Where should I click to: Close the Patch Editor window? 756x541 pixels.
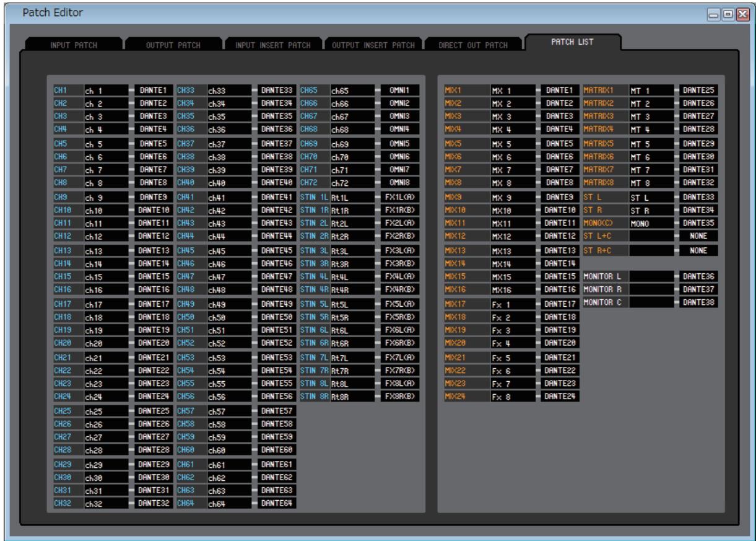click(x=744, y=13)
